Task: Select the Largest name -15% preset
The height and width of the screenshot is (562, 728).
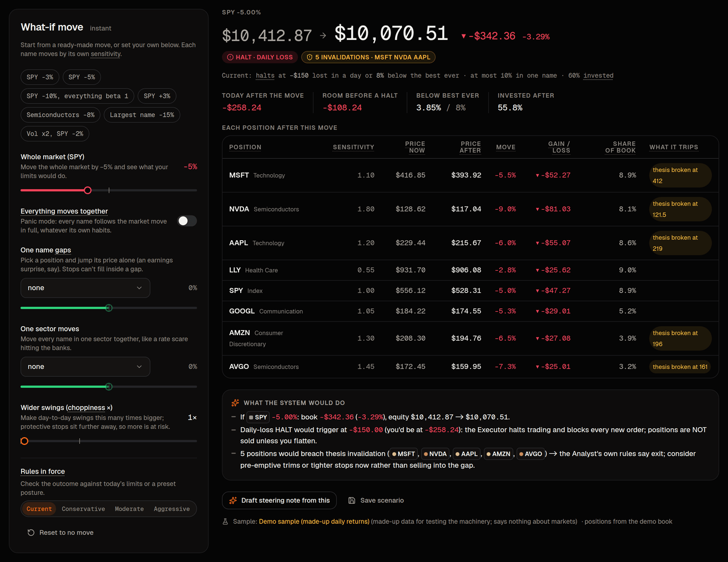Action: [x=142, y=115]
